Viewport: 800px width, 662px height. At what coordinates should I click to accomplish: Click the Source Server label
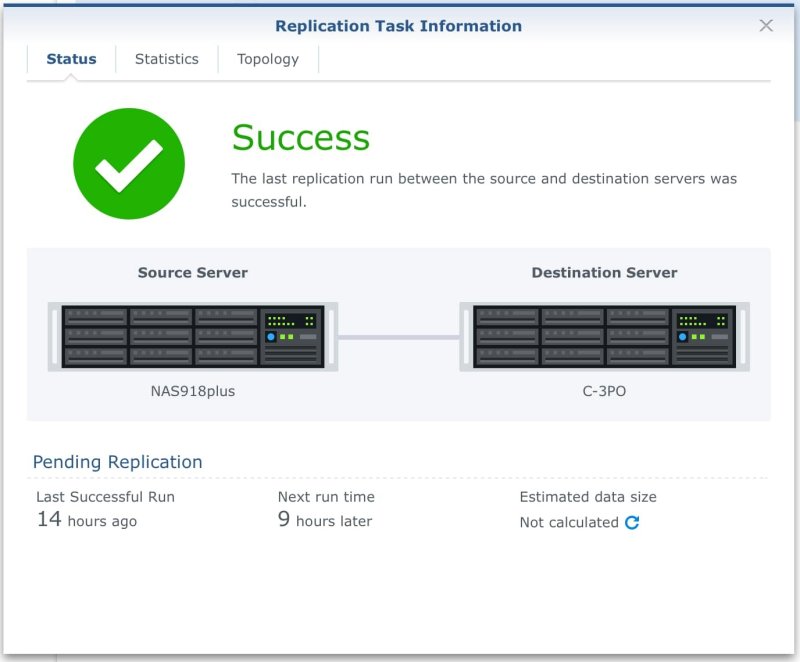click(193, 272)
